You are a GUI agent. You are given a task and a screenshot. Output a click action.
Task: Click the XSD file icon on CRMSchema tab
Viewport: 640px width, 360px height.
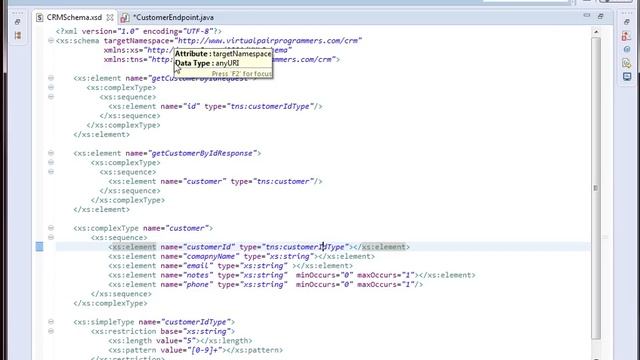(x=40, y=18)
